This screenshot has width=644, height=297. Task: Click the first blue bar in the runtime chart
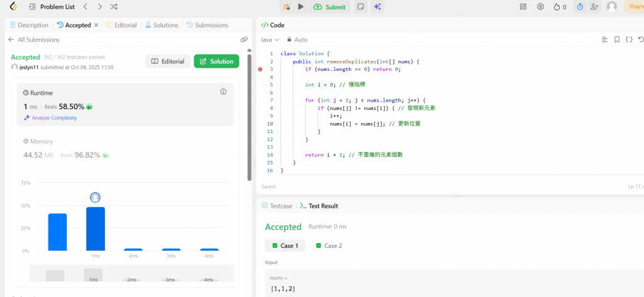coord(57,232)
